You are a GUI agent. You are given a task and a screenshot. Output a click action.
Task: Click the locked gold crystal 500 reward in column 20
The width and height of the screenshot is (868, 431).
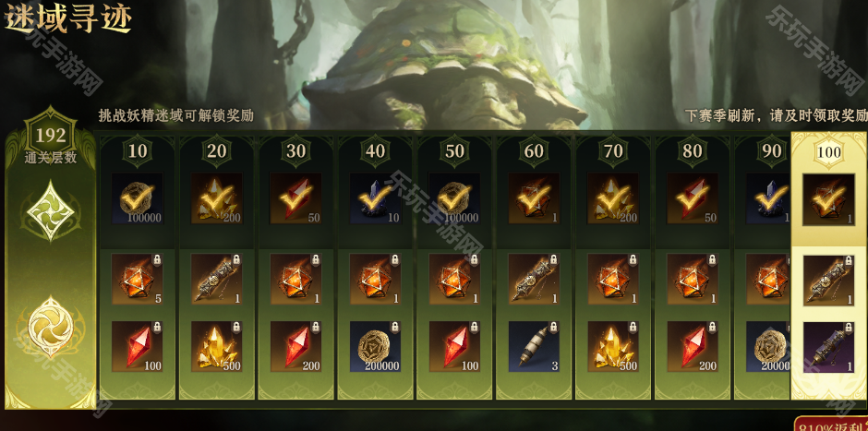pos(216,346)
